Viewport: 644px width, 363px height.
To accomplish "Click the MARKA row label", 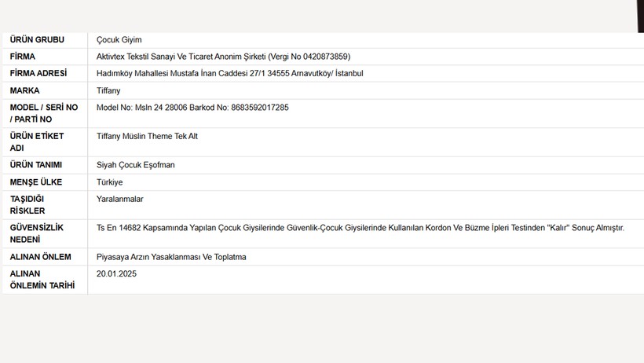I will pos(24,91).
